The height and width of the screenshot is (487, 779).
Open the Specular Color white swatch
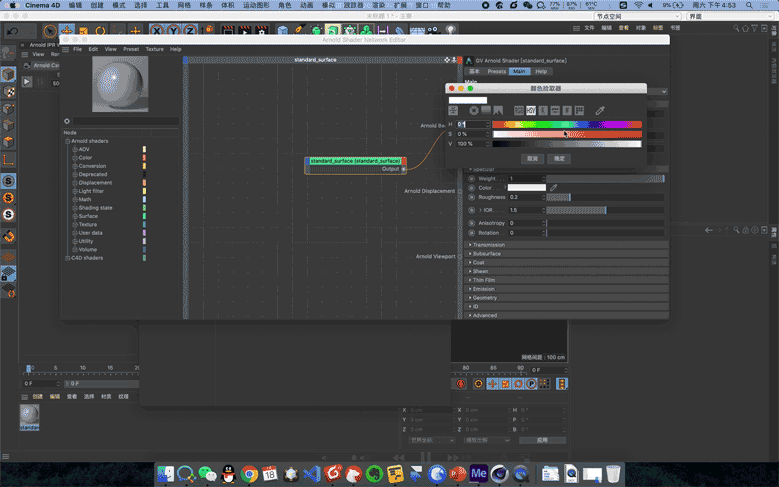[527, 187]
